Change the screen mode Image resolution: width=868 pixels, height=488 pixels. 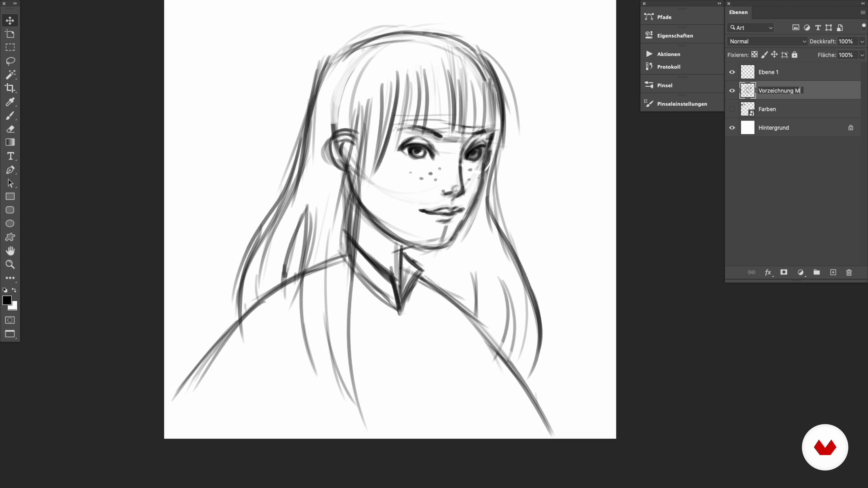(x=10, y=334)
